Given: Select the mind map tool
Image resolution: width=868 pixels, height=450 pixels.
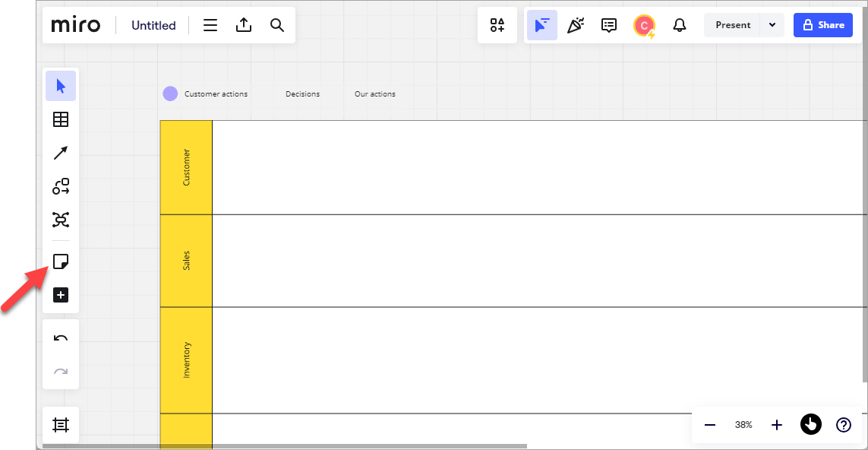Looking at the screenshot, I should (61, 220).
